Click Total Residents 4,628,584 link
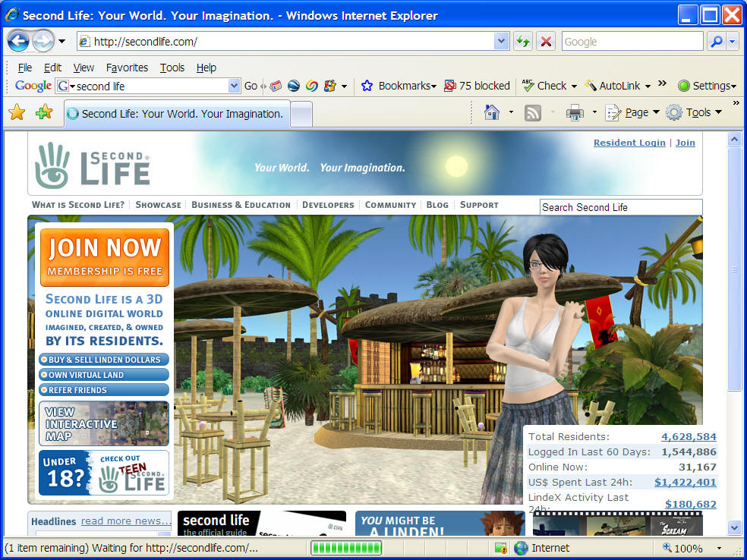Screen dimensions: 747x560 [x=689, y=436]
